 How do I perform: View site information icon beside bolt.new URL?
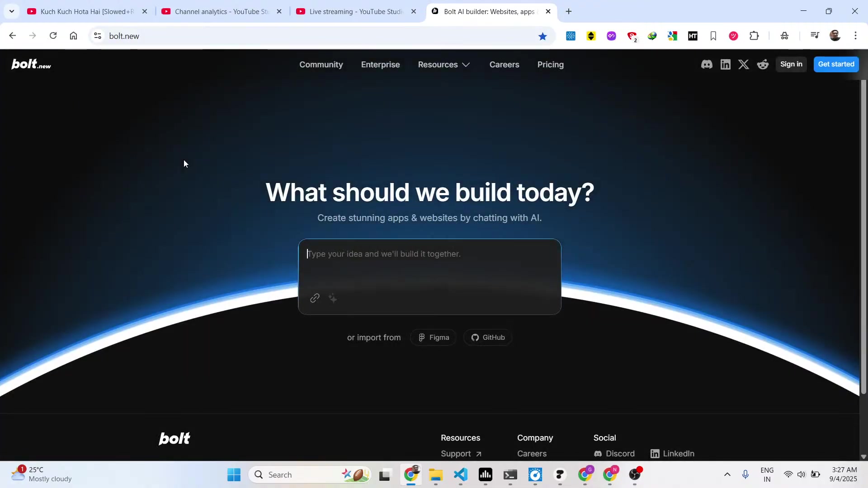click(x=97, y=36)
